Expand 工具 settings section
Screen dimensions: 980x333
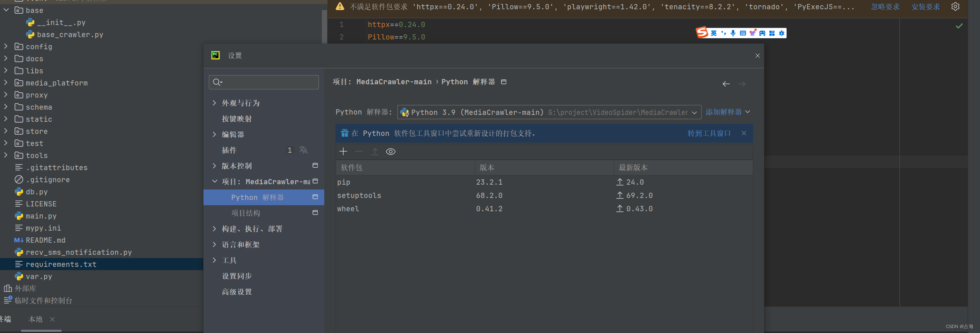(214, 260)
